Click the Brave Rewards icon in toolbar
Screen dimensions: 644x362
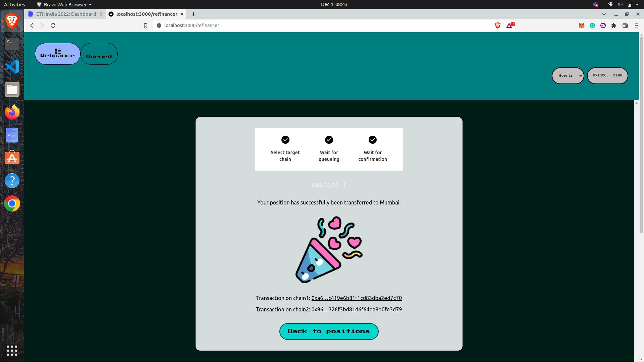[509, 25]
